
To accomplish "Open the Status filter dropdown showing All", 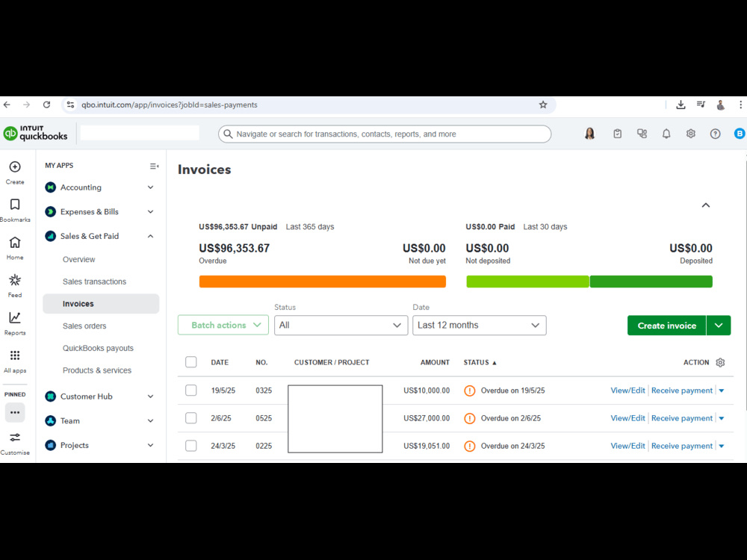I will pyautogui.click(x=341, y=326).
